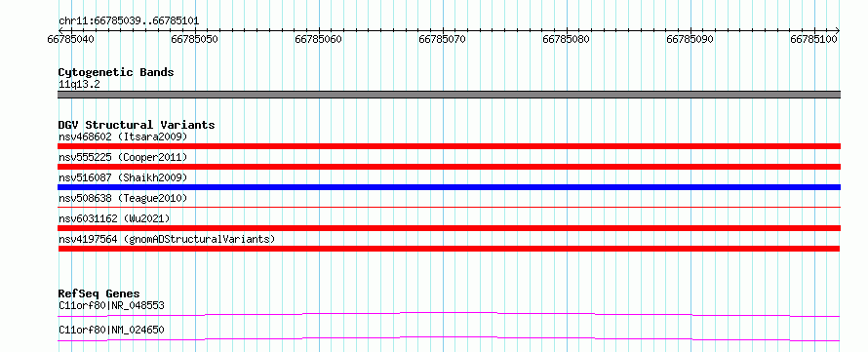Click ruler tick label 66785080

(x=567, y=40)
